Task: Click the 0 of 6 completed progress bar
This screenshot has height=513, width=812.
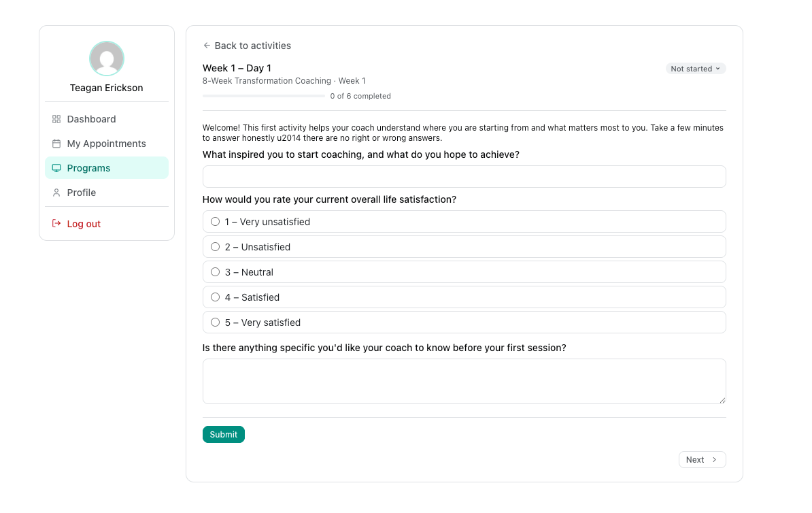Action: pyautogui.click(x=264, y=96)
